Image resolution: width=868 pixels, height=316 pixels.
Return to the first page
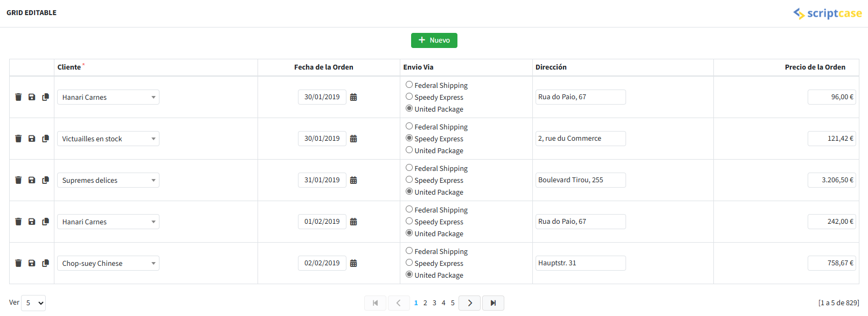pos(375,303)
